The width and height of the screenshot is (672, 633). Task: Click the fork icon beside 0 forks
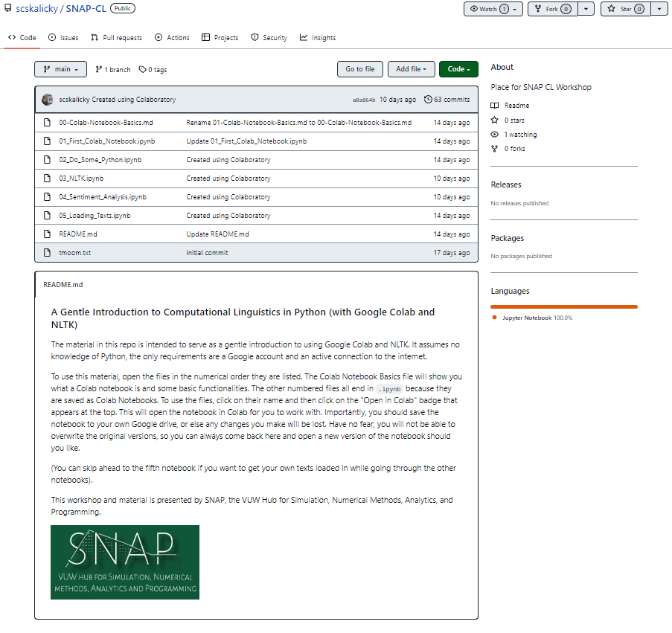[x=495, y=149]
